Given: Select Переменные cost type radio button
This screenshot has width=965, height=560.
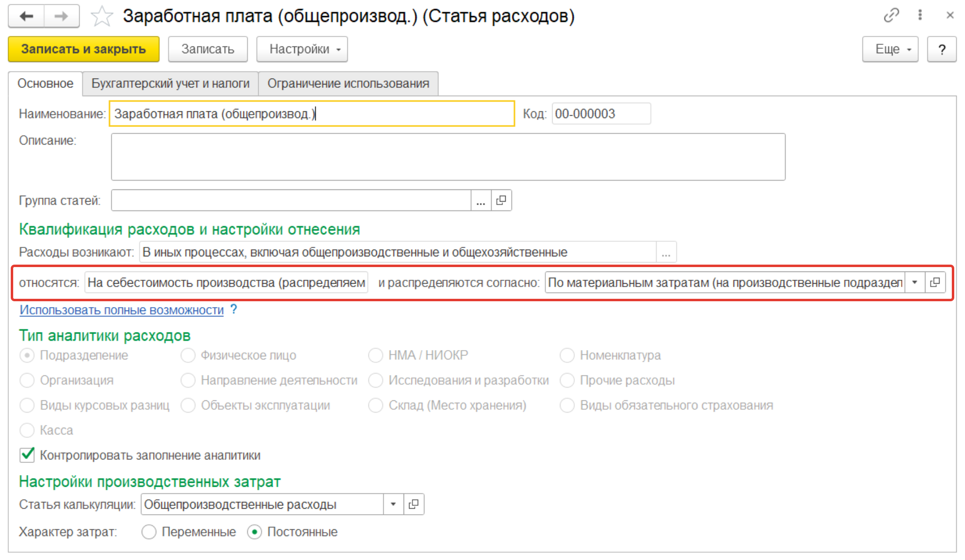Looking at the screenshot, I should [149, 532].
